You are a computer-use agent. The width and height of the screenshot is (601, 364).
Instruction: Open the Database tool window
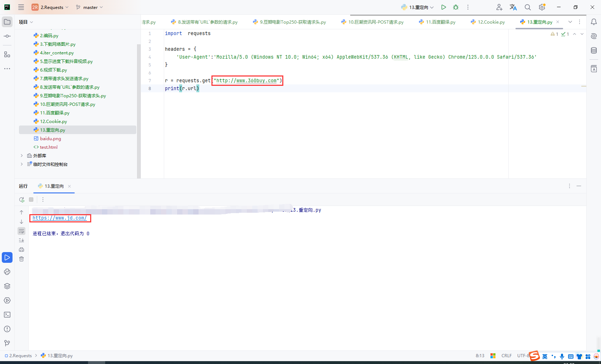point(594,50)
